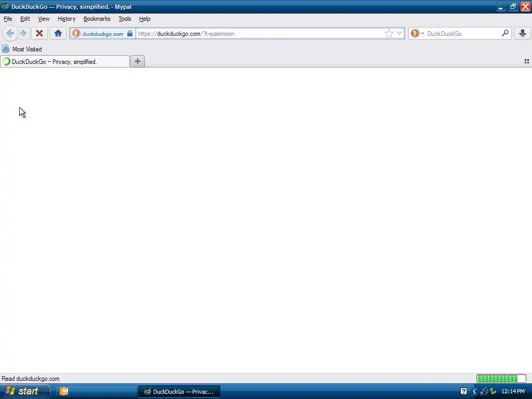Bookmark this page with the star icon
This screenshot has width=532, height=399.
[389, 33]
